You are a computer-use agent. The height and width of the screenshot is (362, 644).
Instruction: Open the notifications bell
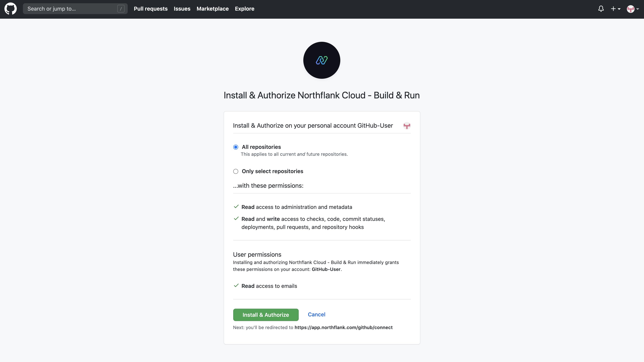(x=601, y=9)
